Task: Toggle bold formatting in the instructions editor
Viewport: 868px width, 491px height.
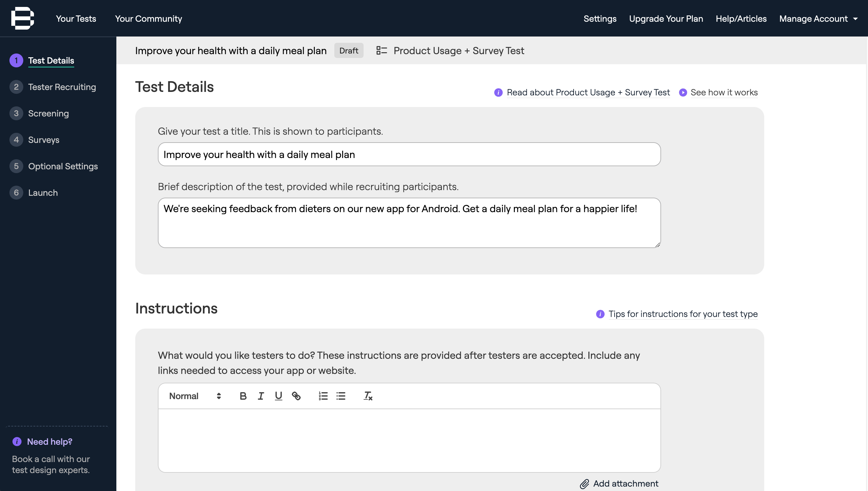Action: click(243, 396)
